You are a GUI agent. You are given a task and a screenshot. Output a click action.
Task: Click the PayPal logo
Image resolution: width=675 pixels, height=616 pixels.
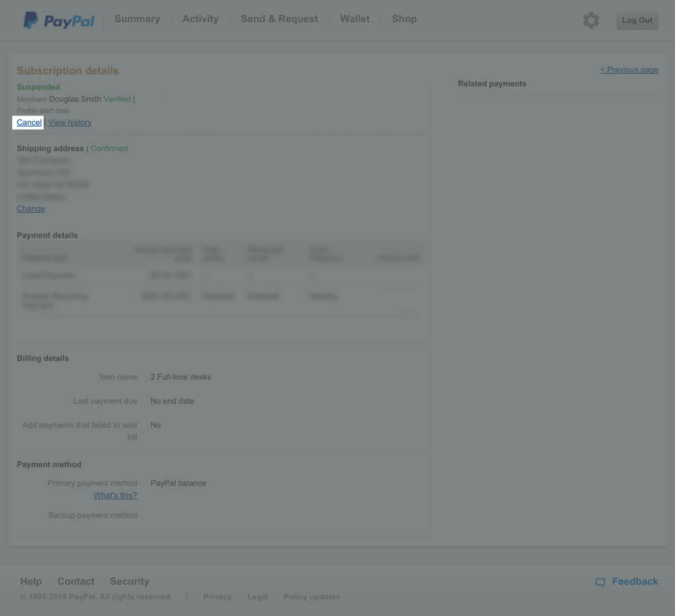pos(59,20)
